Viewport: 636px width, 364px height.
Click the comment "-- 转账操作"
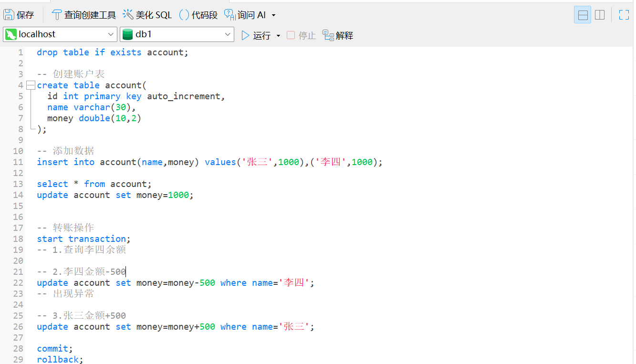[65, 228]
